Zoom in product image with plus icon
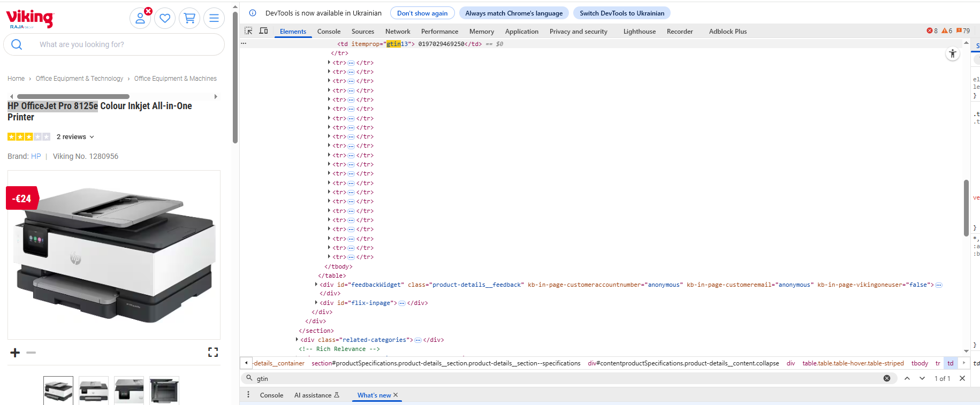Viewport: 980px width, 405px height. [15, 353]
